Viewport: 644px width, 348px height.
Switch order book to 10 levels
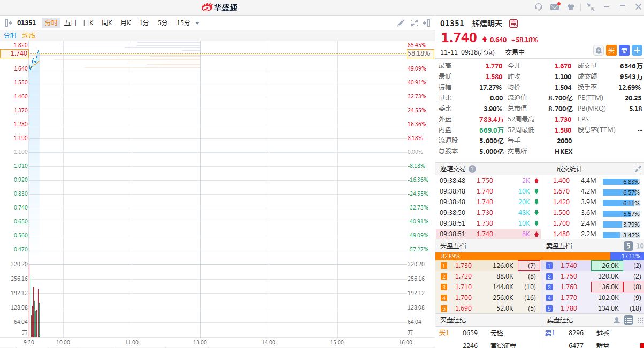639,246
